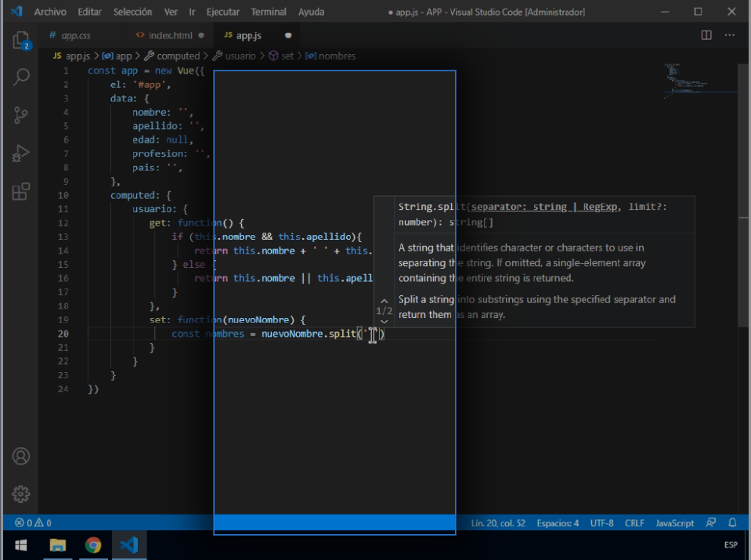Switch to the index.html tab

pyautogui.click(x=170, y=35)
